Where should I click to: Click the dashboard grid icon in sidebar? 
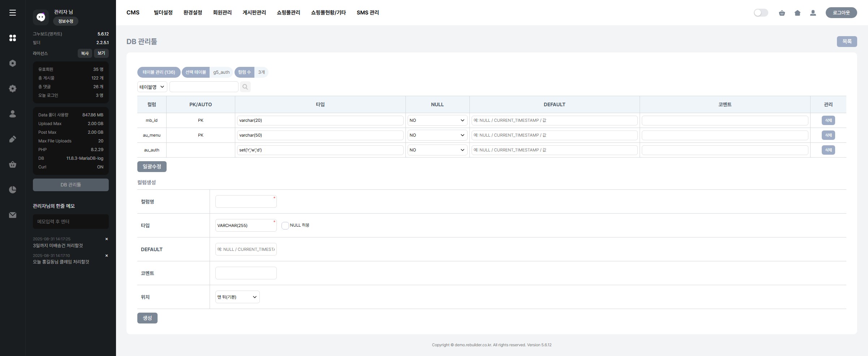[13, 38]
